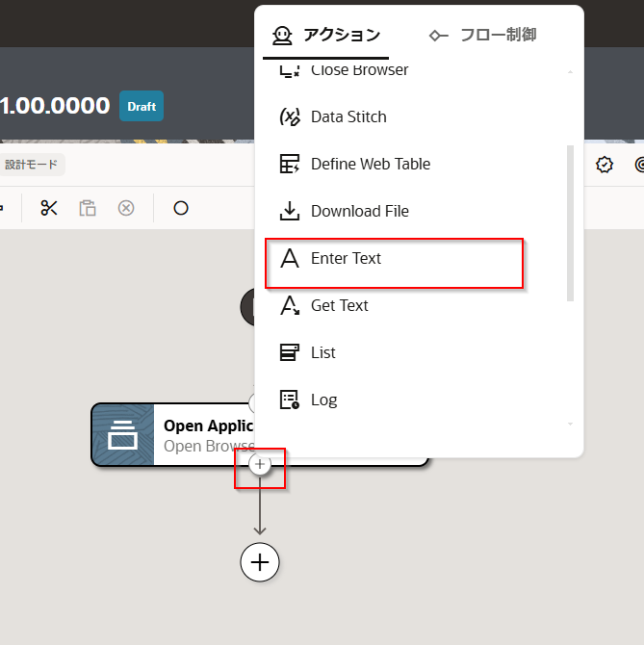Click the flow diamond icon on フロー制御 tab
644x645 pixels.
[x=438, y=36]
